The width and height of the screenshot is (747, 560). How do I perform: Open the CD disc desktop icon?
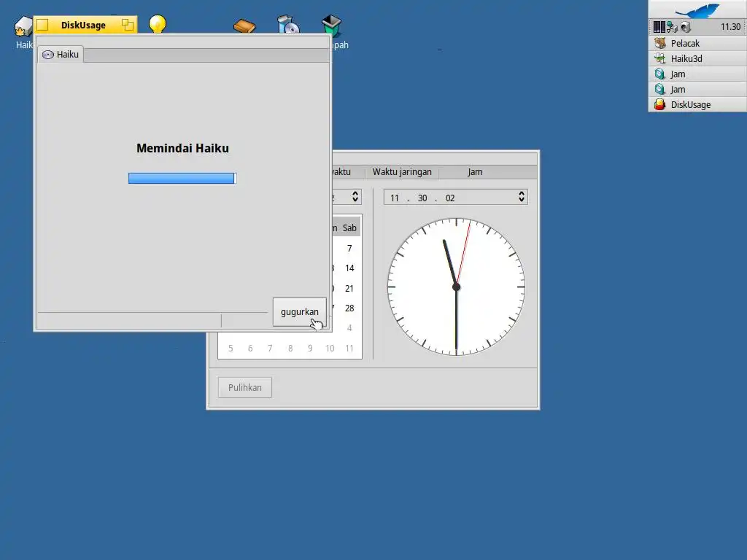pyautogui.click(x=288, y=25)
